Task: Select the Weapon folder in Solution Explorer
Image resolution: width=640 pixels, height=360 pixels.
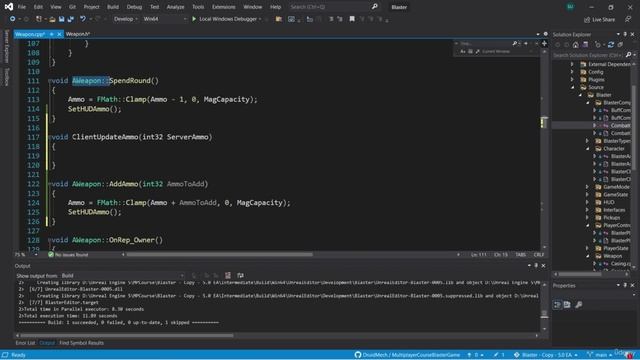Action: [x=613, y=256]
